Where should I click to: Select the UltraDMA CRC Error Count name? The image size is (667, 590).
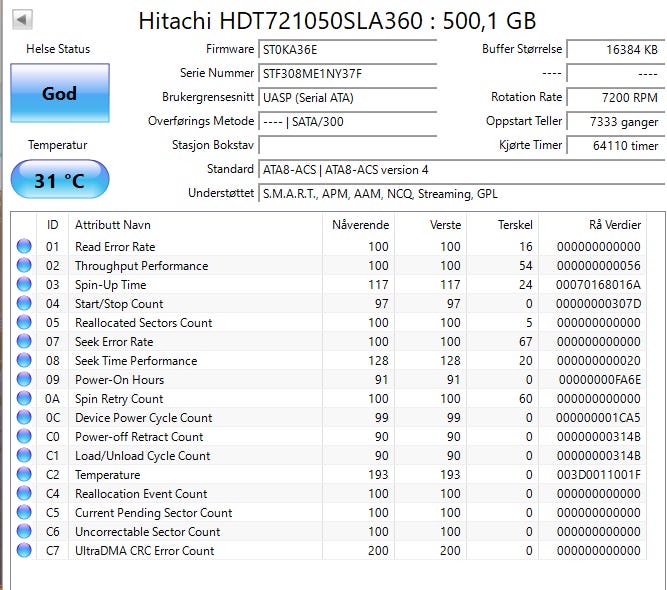[x=145, y=550]
